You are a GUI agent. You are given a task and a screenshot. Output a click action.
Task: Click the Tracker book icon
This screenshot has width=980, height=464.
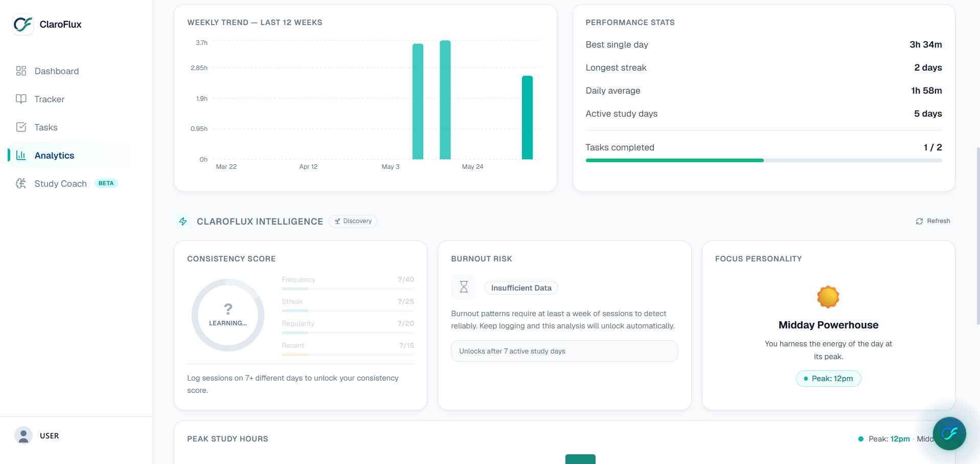[21, 99]
